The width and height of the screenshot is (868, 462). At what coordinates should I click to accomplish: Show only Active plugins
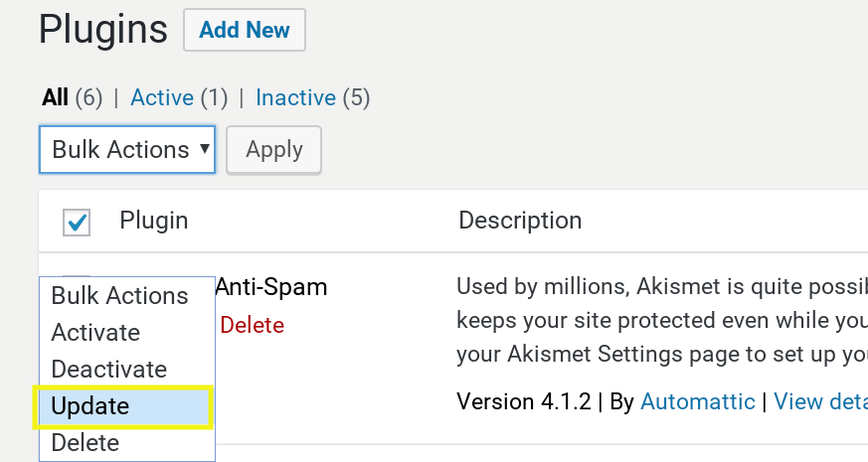tap(162, 97)
